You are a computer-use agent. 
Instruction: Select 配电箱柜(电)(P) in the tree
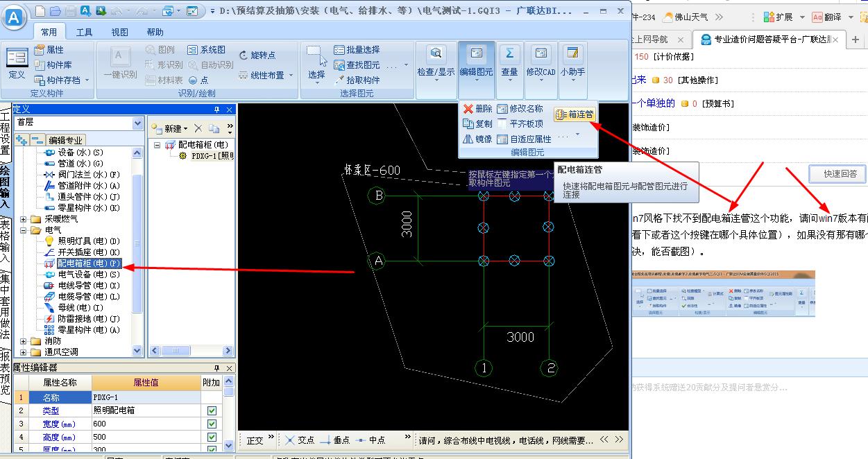point(82,263)
